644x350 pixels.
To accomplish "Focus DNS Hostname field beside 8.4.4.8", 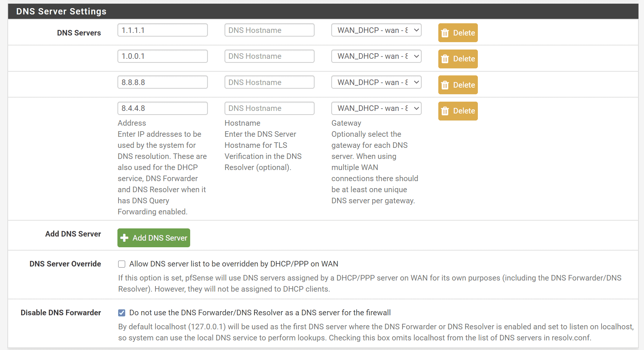I will pyautogui.click(x=269, y=108).
